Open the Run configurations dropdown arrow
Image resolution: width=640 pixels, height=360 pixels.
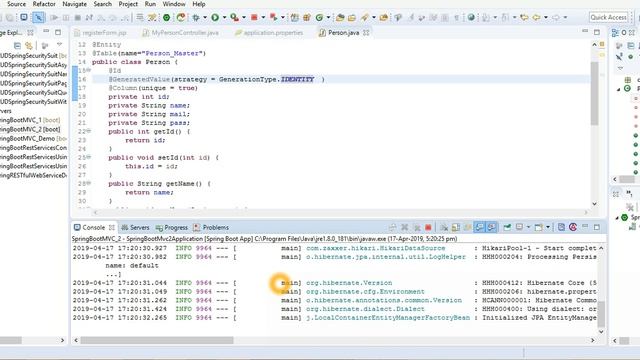coord(224,18)
